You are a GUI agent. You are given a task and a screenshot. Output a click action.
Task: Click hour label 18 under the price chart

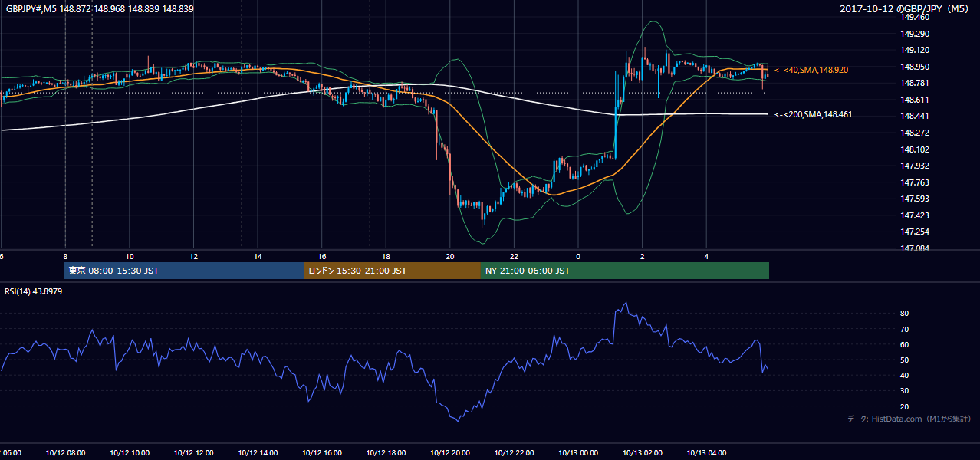click(x=386, y=256)
